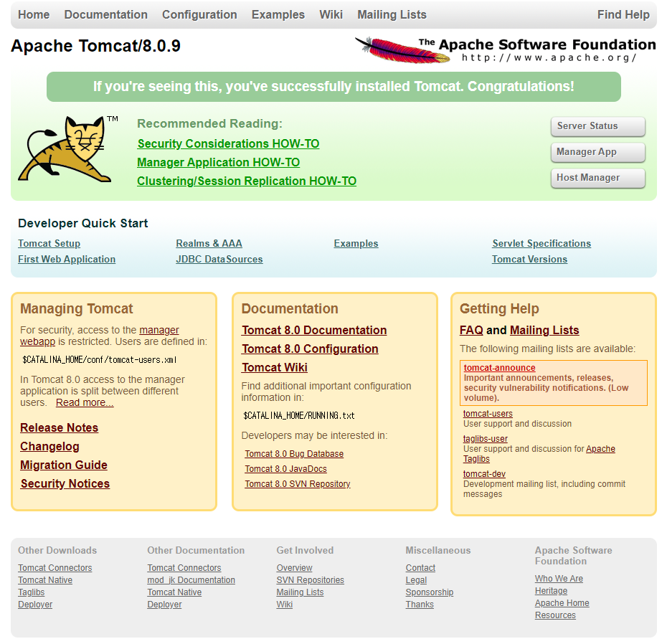Open the tomcat-announce mailing list link

point(499,368)
